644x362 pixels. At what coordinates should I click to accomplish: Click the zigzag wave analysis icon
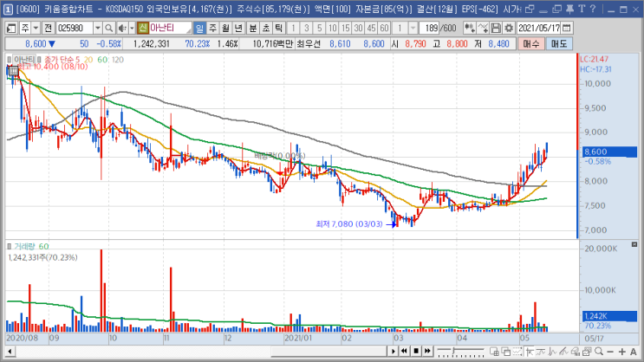tap(552, 352)
